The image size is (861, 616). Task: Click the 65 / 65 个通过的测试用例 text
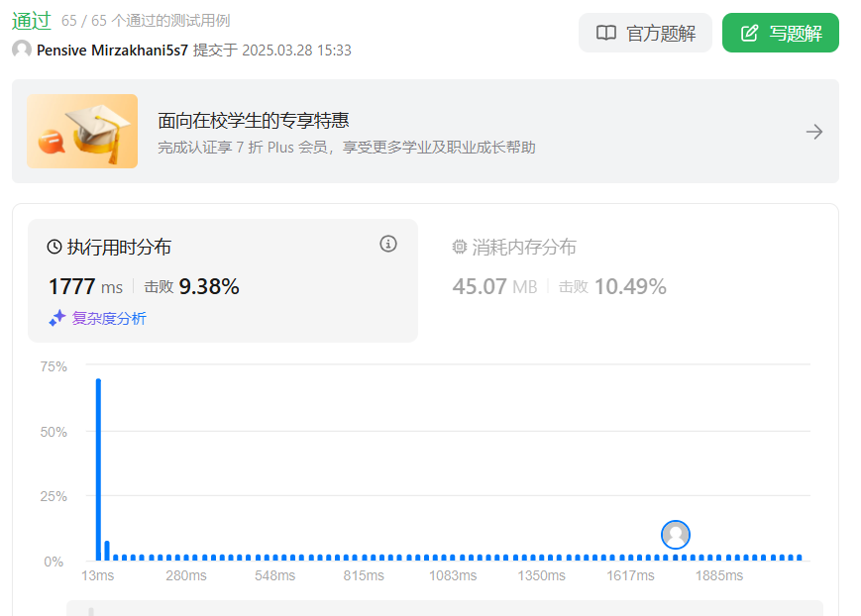(x=146, y=21)
